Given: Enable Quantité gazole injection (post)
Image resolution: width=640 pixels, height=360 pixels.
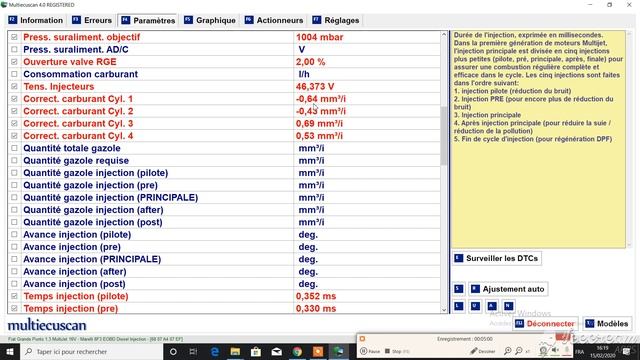Looking at the screenshot, I should tap(14, 222).
